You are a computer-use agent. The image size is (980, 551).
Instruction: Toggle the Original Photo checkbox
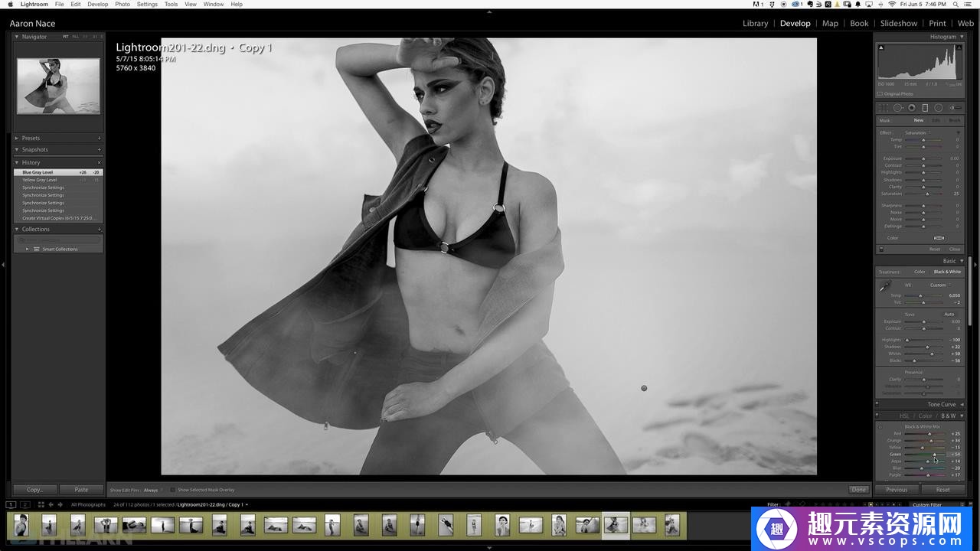(880, 94)
